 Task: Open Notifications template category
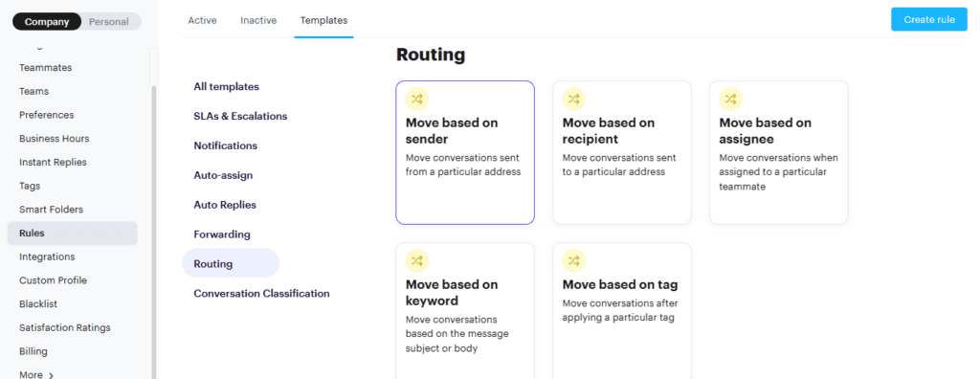pyautogui.click(x=226, y=145)
